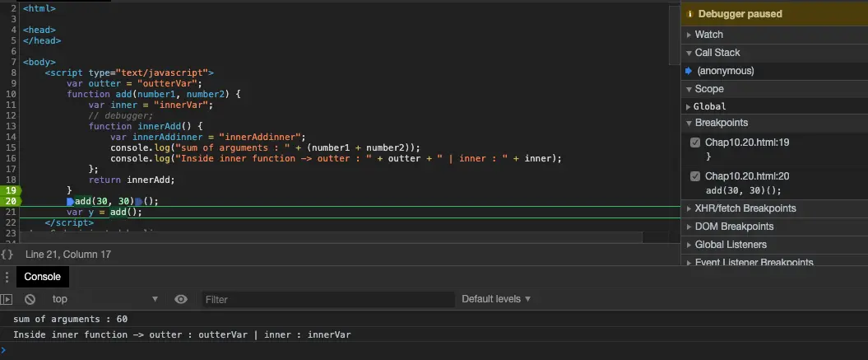Image resolution: width=868 pixels, height=360 pixels.
Task: Click 'var outter = "outterVar";' on line 9
Action: click(x=134, y=83)
